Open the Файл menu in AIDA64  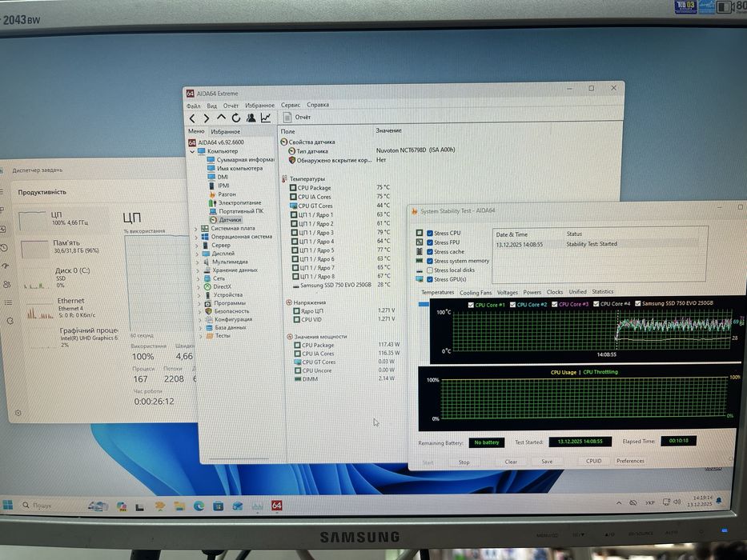tap(193, 106)
